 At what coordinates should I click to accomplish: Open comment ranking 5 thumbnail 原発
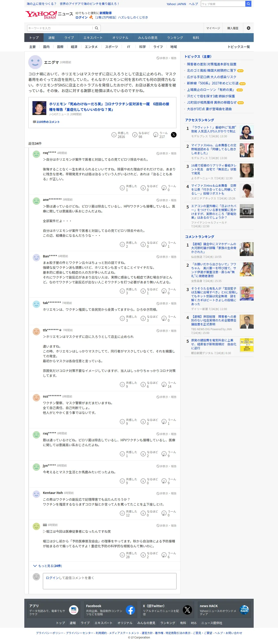246,345
